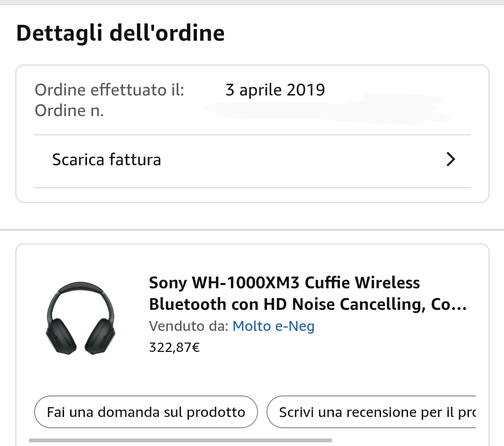This screenshot has height=446, width=504.
Task: Click the gray divider between the two cards
Action: point(252,228)
